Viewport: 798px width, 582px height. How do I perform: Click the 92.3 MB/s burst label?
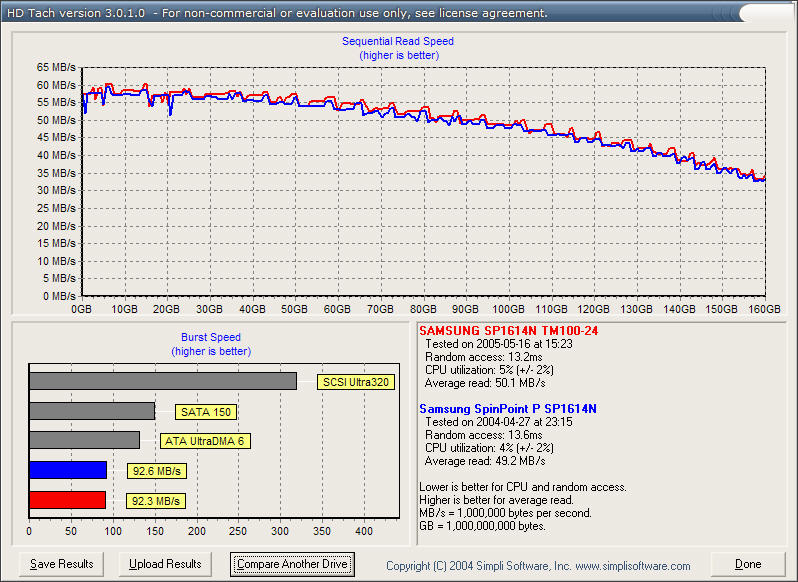156,501
